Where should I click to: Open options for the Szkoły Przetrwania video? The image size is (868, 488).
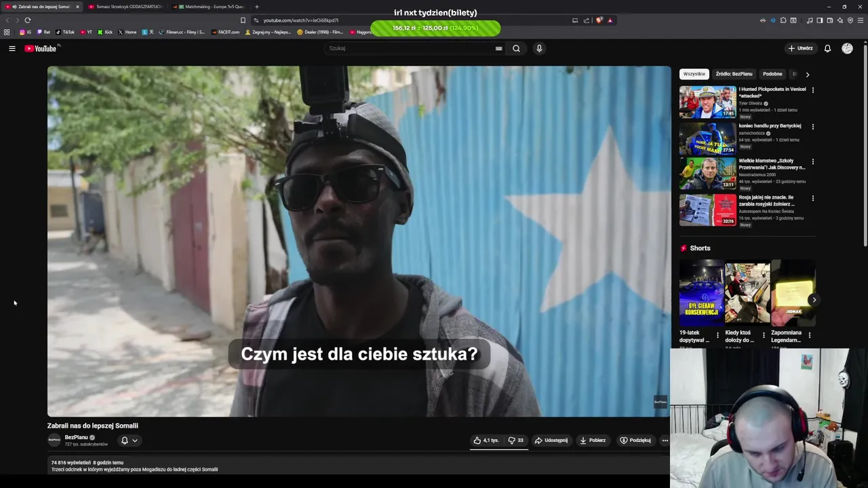click(x=812, y=161)
